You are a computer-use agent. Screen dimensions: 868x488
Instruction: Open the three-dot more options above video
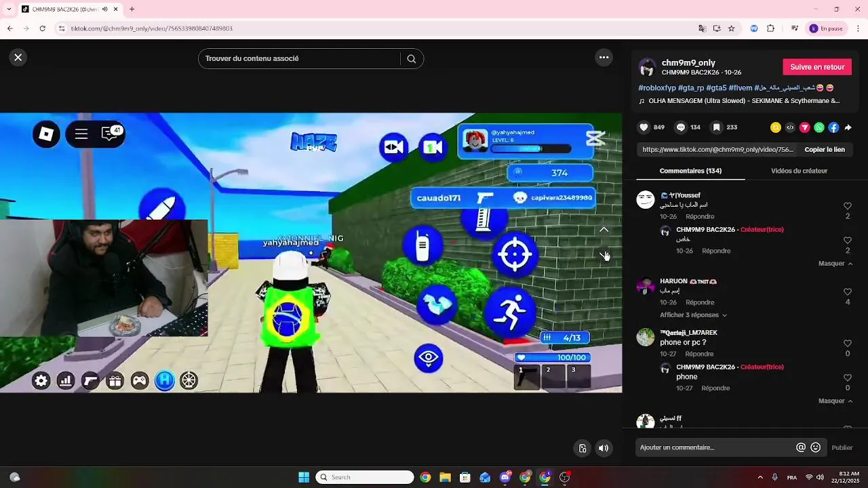604,58
